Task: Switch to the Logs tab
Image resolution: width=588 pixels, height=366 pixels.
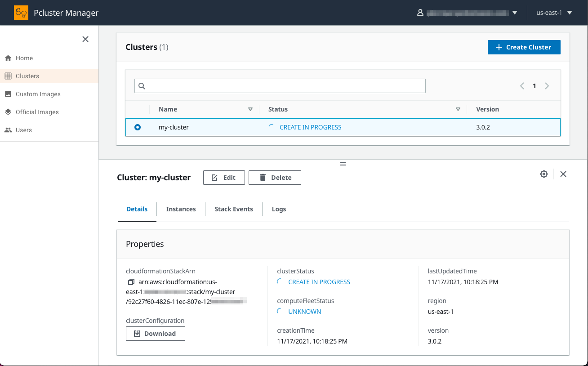Action: tap(279, 209)
